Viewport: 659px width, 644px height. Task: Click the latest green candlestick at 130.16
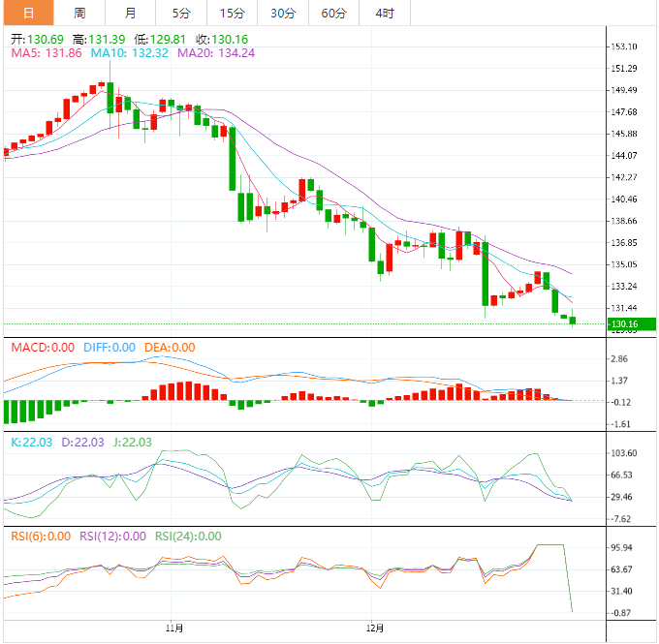point(572,321)
